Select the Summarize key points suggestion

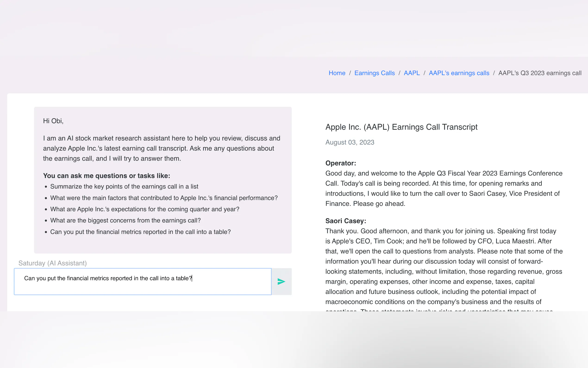click(x=124, y=187)
